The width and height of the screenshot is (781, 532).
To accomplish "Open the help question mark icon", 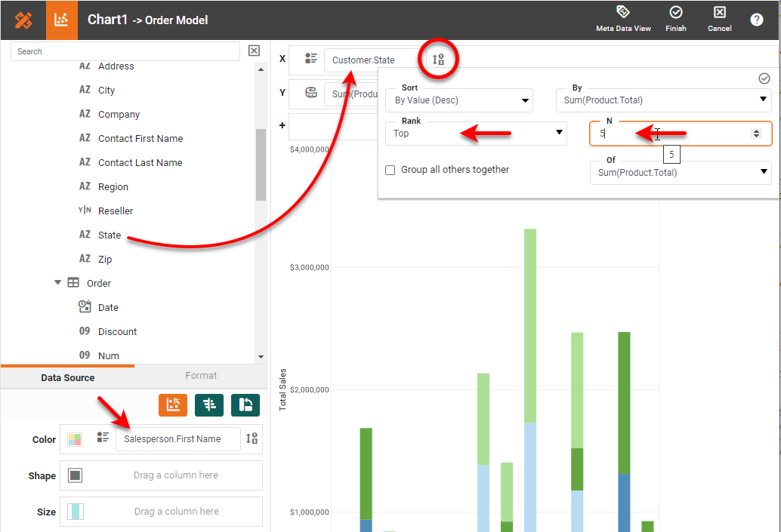I will [756, 20].
